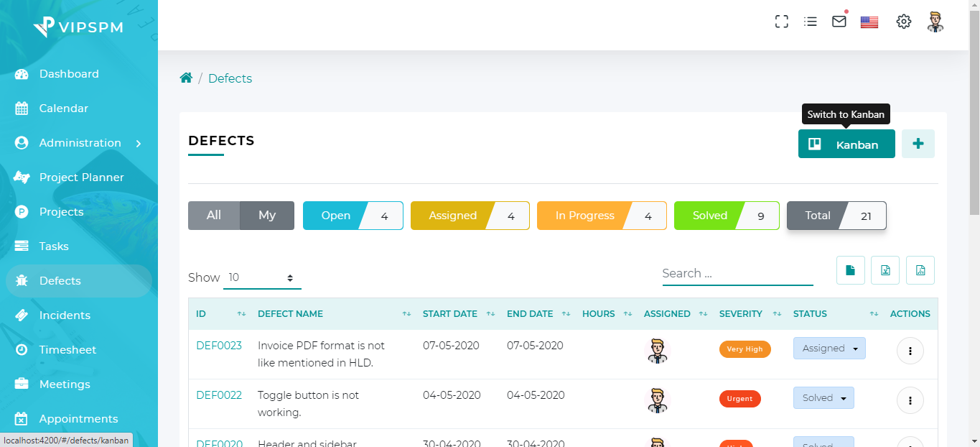Open the mail notifications envelope icon
Screen dimensions: 980x447
tap(839, 22)
